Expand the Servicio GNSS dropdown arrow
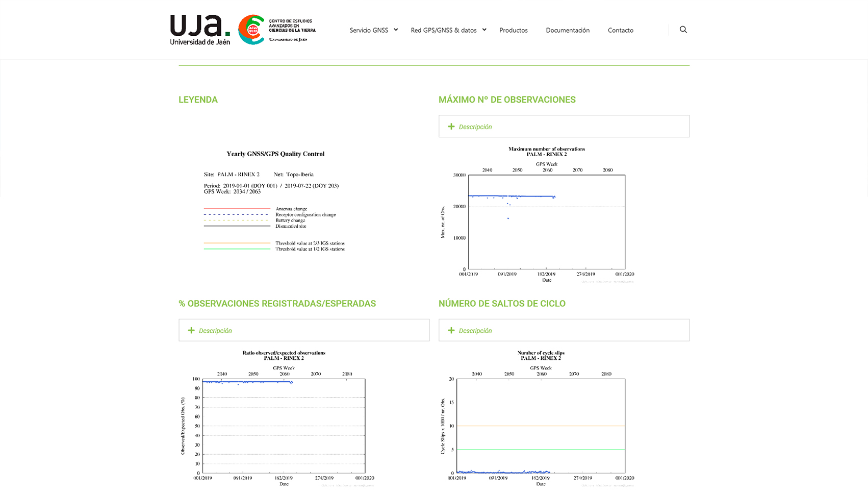The width and height of the screenshot is (868, 493). pos(396,30)
